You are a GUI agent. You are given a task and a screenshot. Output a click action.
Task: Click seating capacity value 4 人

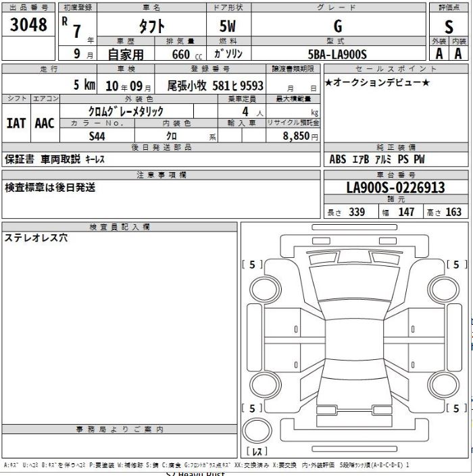[252, 112]
